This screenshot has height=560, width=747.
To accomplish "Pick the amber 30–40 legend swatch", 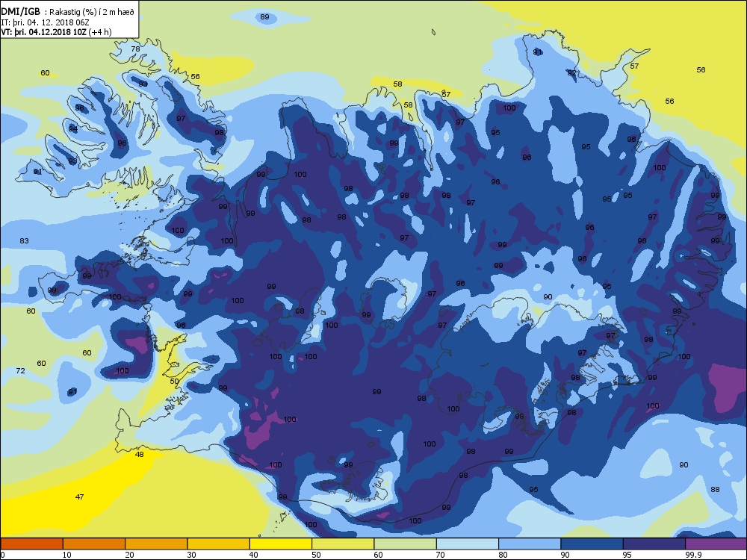I will pyautogui.click(x=219, y=544).
